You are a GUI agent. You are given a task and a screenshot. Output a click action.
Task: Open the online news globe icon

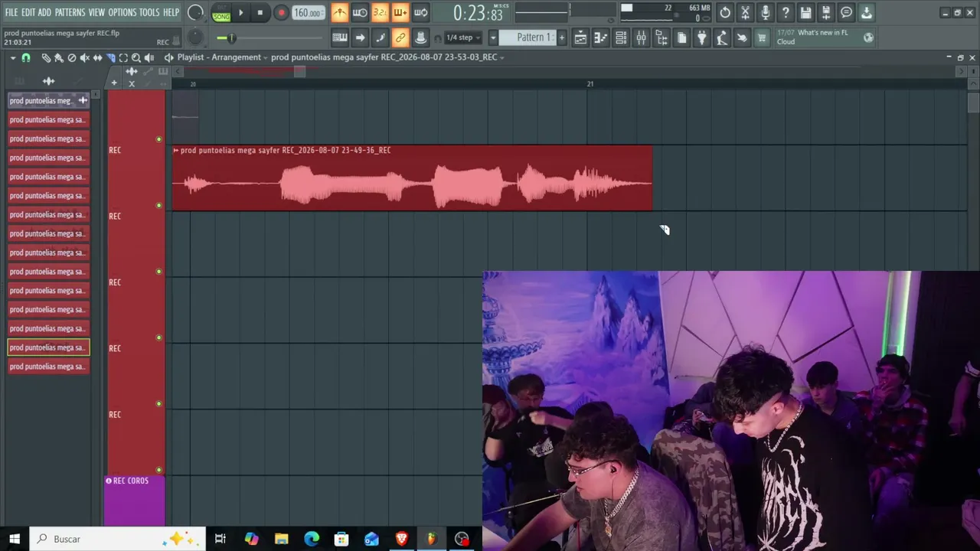[868, 37]
